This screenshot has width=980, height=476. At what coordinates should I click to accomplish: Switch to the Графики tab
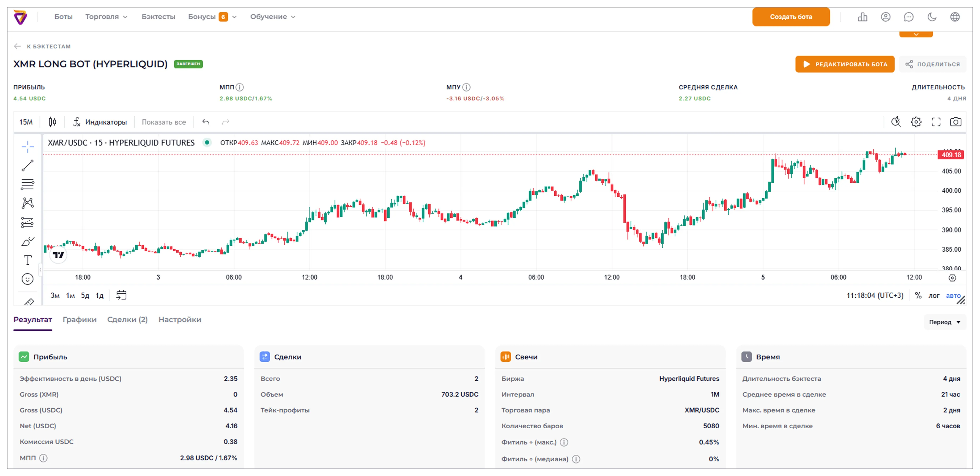point(80,320)
